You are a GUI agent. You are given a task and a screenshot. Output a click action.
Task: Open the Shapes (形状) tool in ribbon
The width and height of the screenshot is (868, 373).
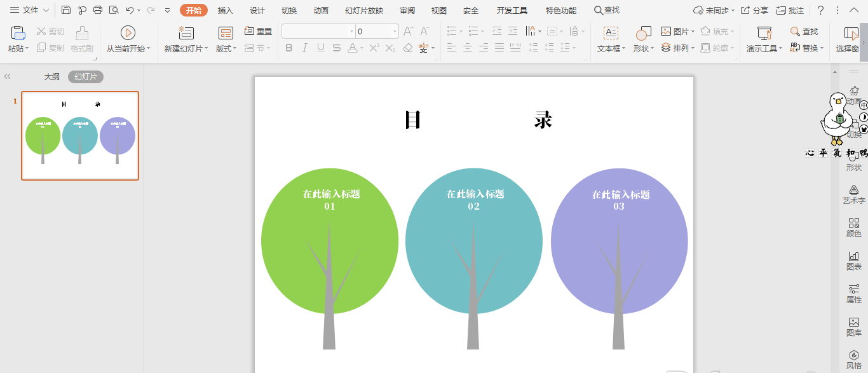pos(643,39)
